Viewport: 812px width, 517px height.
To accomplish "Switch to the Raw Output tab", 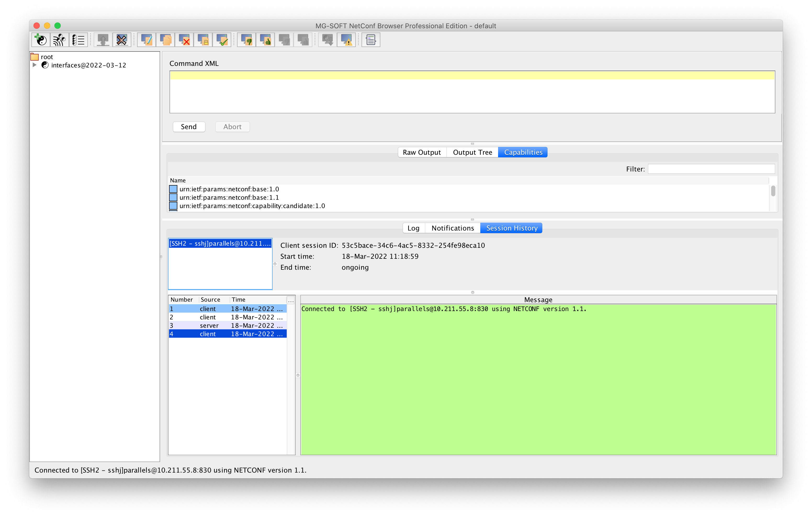I will coord(421,152).
